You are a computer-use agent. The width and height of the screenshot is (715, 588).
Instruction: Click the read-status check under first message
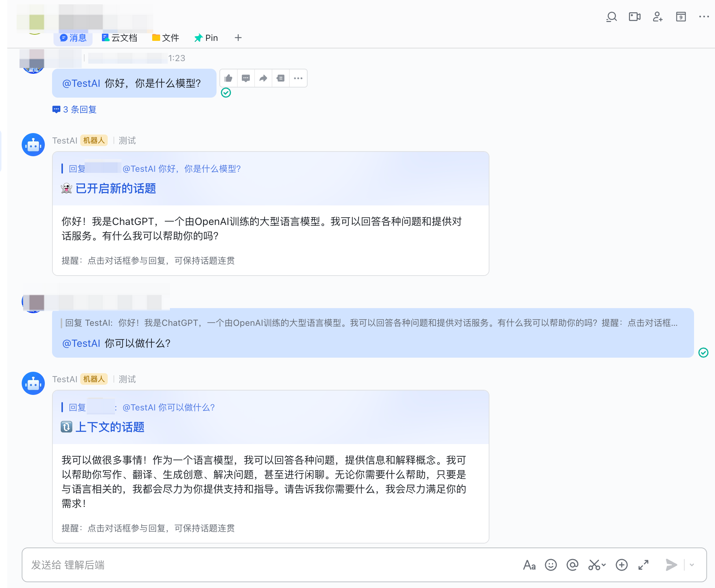pyautogui.click(x=226, y=93)
